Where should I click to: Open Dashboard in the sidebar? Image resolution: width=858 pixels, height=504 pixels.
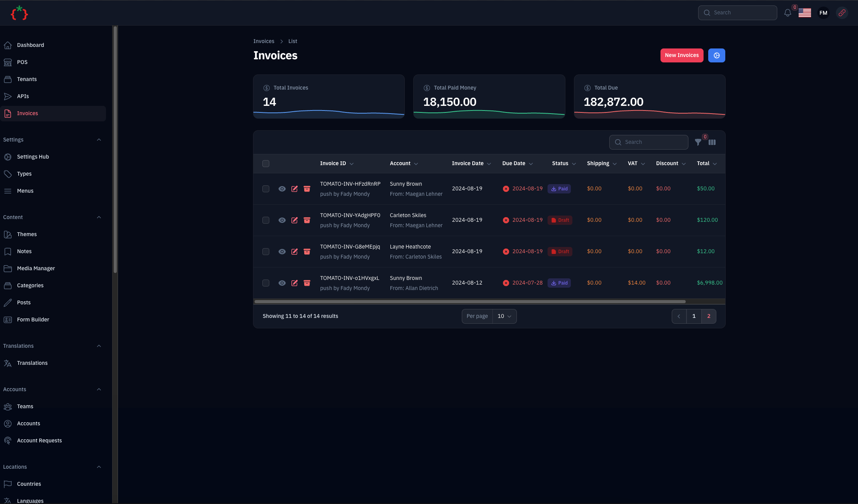[30, 45]
